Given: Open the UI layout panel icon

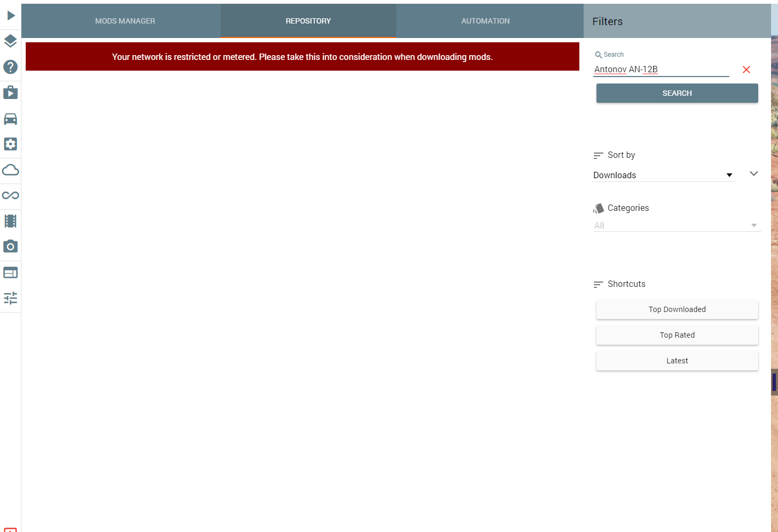Looking at the screenshot, I should click(11, 272).
